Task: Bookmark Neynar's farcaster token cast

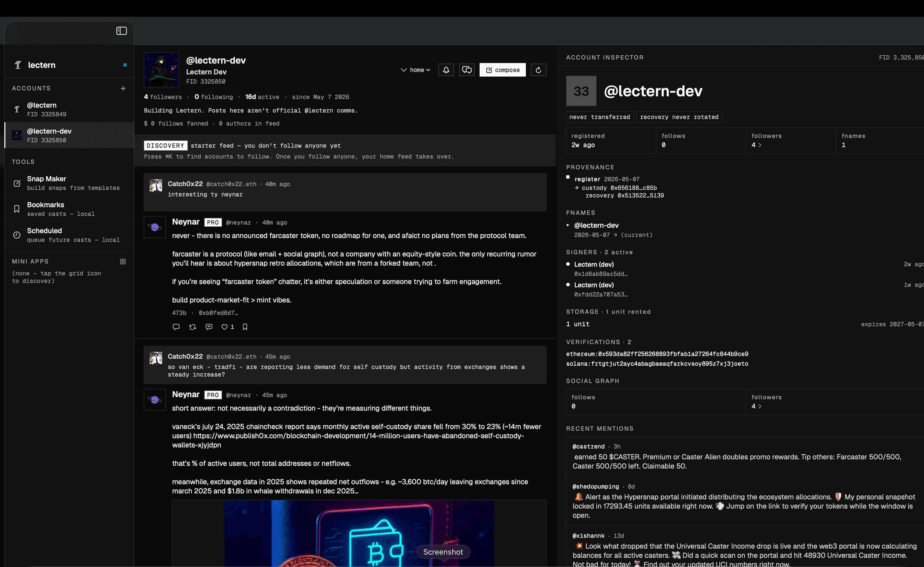Action: click(x=245, y=327)
